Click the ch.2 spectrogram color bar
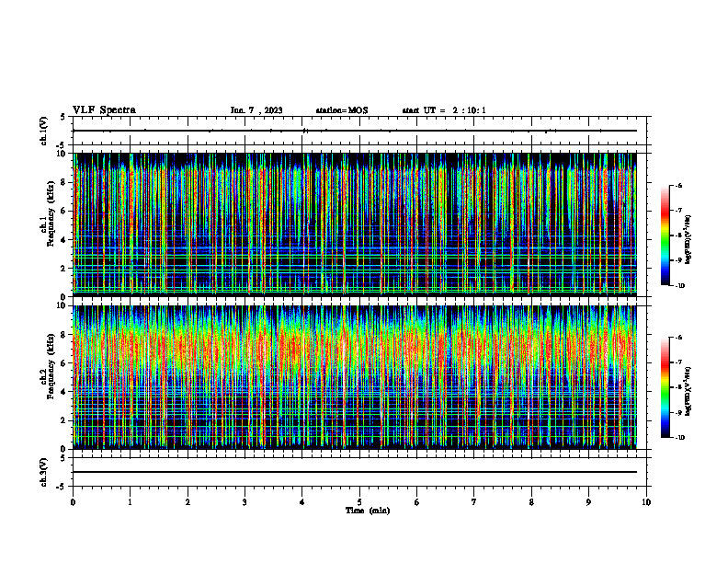The image size is (728, 563). pyautogui.click(x=665, y=387)
